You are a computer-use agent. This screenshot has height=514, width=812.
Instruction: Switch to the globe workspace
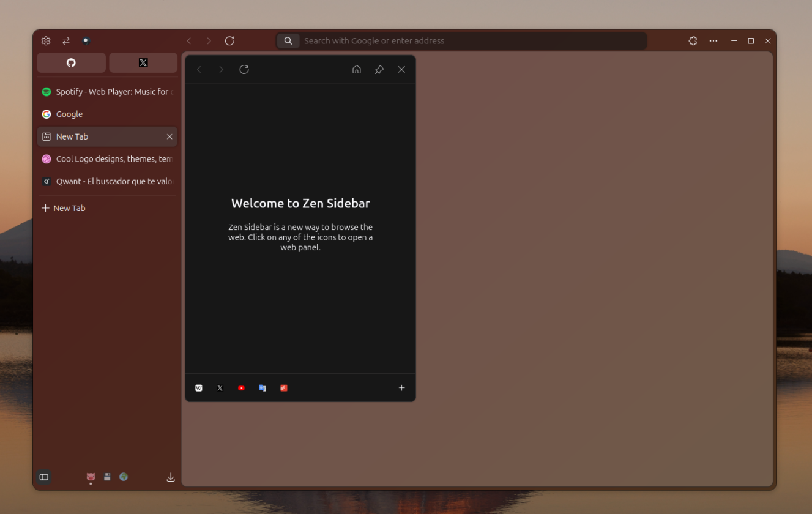(124, 477)
